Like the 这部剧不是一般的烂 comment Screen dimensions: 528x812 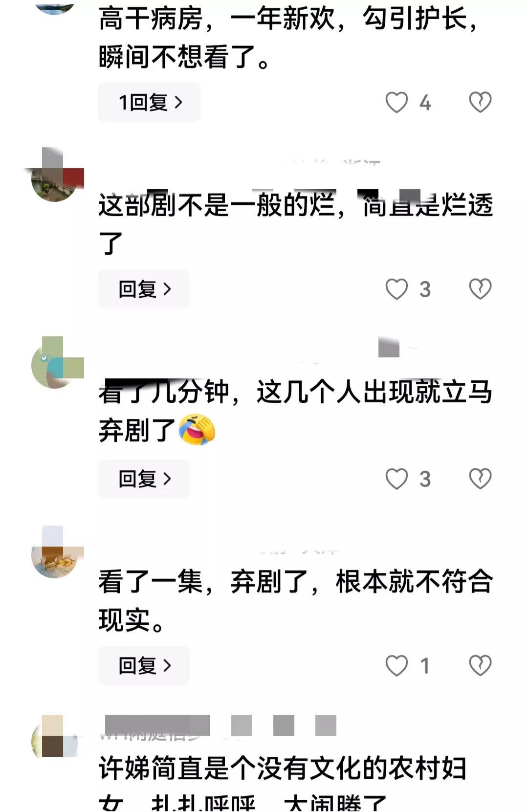pos(396,289)
